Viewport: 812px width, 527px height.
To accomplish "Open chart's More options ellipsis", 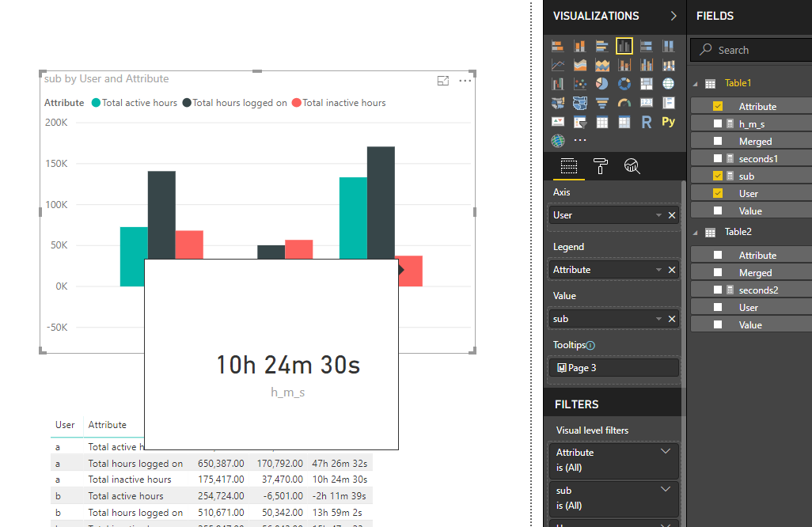I will point(465,81).
